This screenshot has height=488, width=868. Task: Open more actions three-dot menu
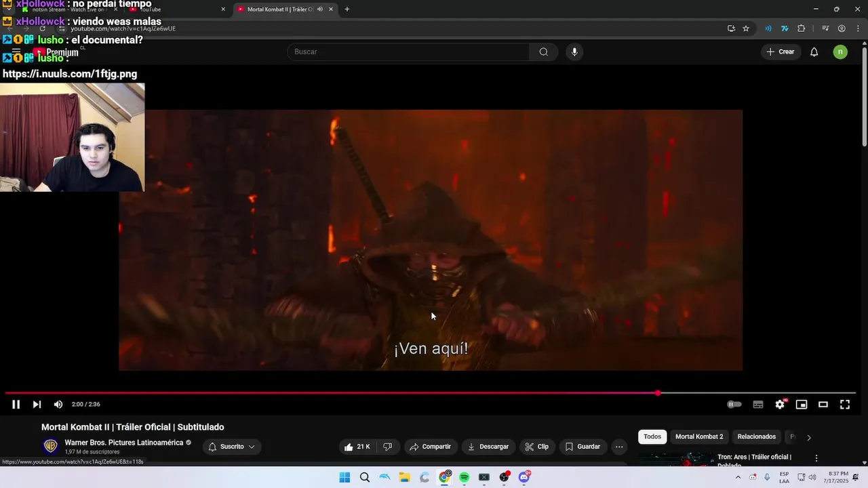[x=619, y=447]
